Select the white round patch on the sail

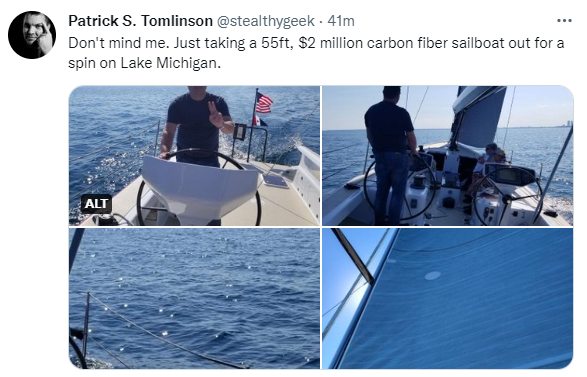point(432,276)
